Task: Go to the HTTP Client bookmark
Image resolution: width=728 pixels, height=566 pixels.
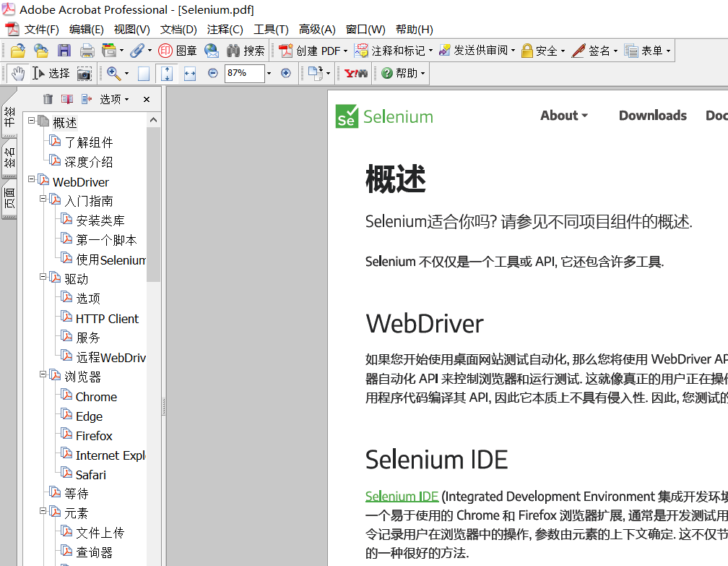Action: [107, 319]
